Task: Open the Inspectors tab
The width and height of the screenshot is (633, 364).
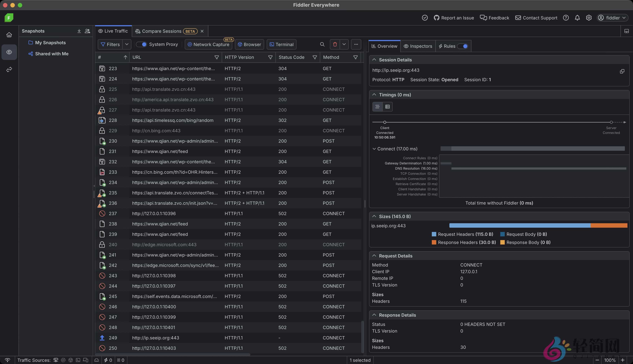Action: coord(418,46)
